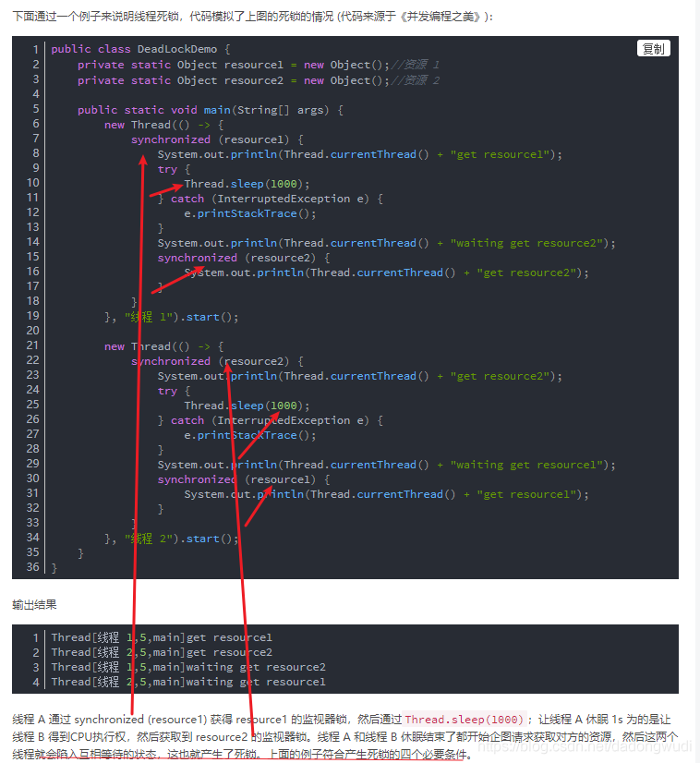Click line number 36 in code gutter
Viewport: 700px width, 763px height.
(x=32, y=567)
